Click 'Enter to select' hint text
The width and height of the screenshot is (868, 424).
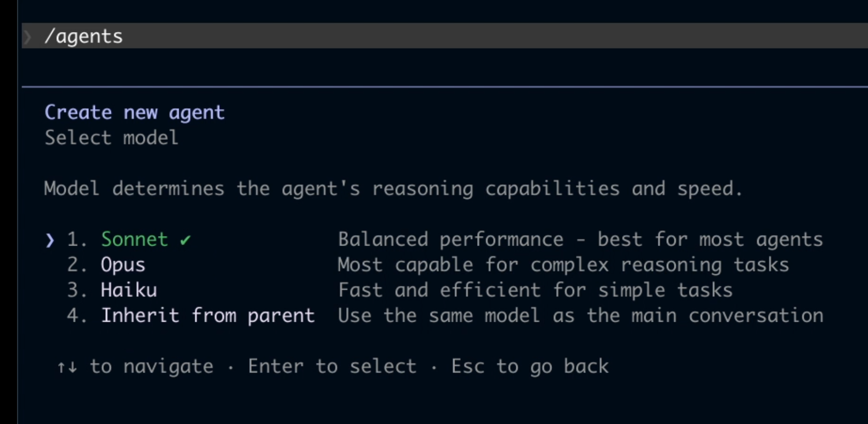[x=332, y=367]
